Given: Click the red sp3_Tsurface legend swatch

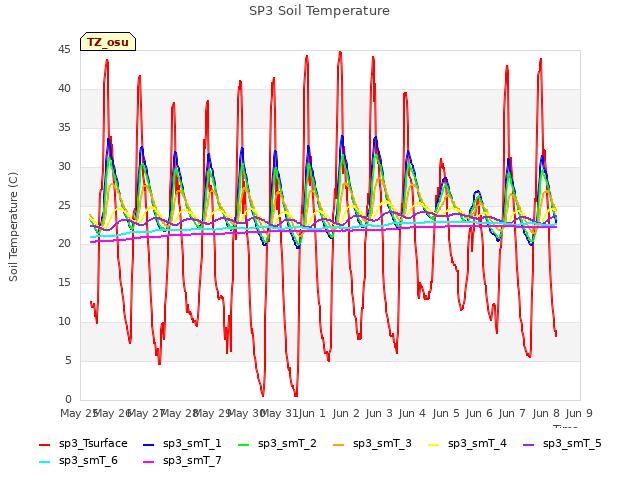Looking at the screenshot, I should (44, 444).
